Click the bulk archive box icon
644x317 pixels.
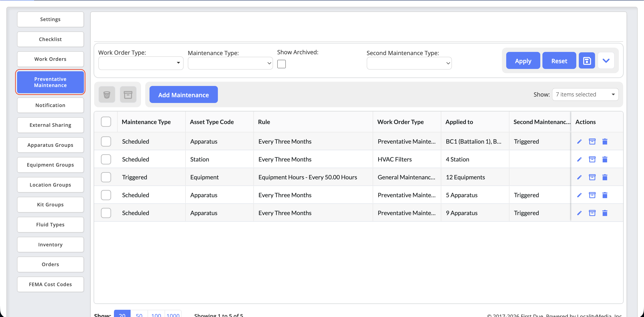pos(128,95)
